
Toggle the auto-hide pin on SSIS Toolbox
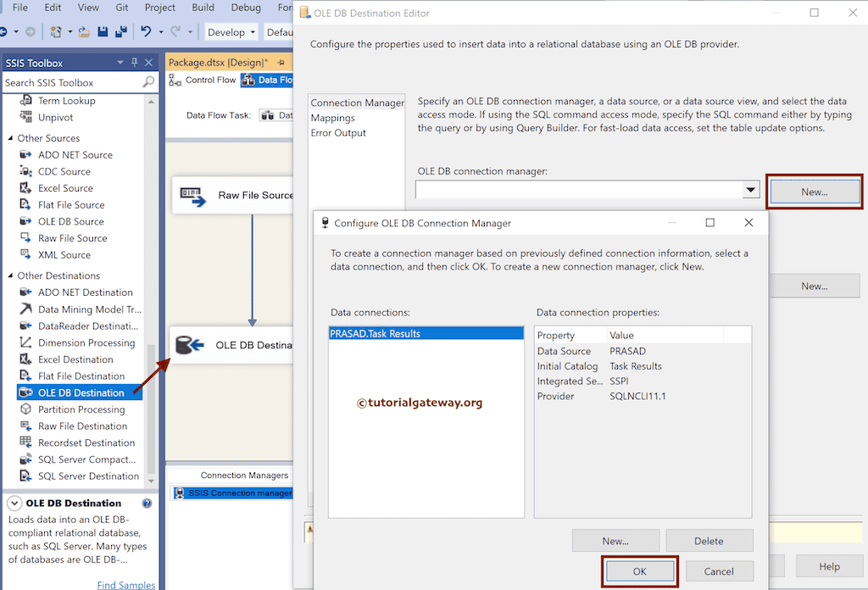coord(132,62)
